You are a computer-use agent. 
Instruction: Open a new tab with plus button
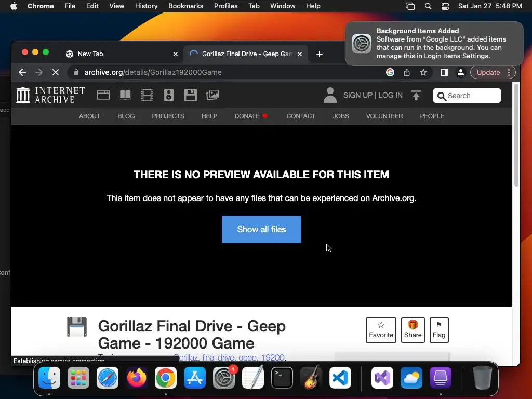tap(320, 54)
